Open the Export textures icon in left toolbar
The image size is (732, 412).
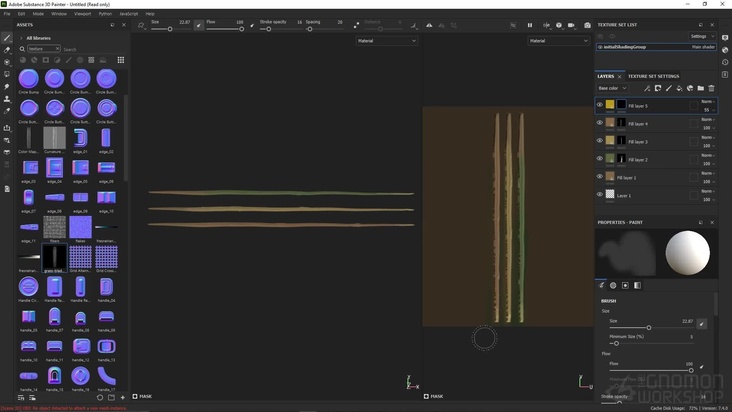click(x=7, y=128)
